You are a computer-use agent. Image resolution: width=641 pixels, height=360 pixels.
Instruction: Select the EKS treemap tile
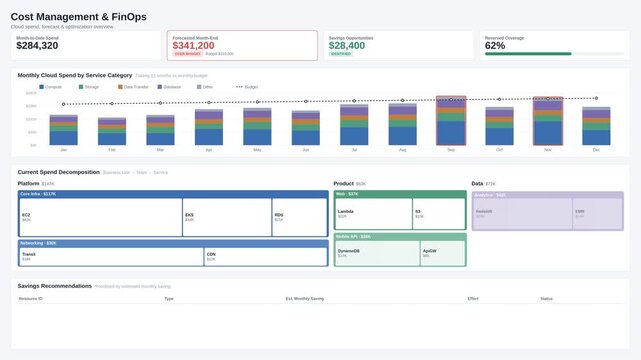[227, 217]
